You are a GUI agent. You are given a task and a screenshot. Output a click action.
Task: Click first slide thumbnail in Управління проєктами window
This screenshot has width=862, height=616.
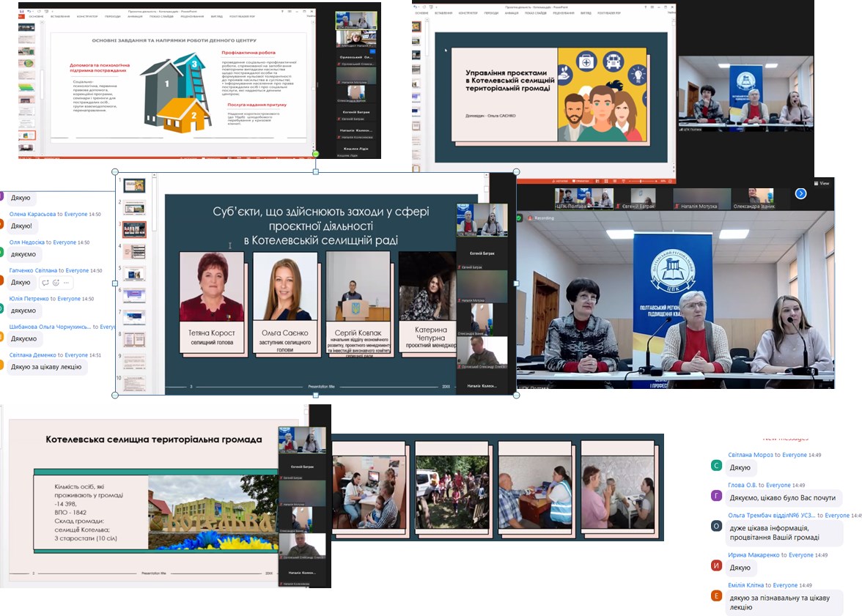pyautogui.click(x=416, y=26)
